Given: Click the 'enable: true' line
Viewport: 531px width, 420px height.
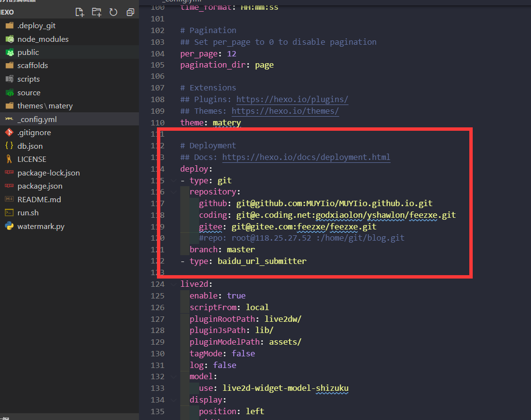Looking at the screenshot, I should [218, 296].
